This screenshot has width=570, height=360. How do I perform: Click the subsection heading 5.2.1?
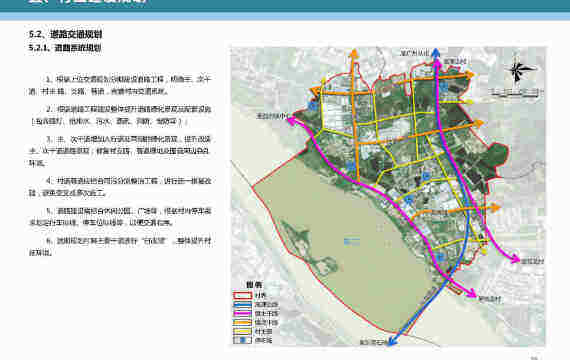[x=65, y=48]
